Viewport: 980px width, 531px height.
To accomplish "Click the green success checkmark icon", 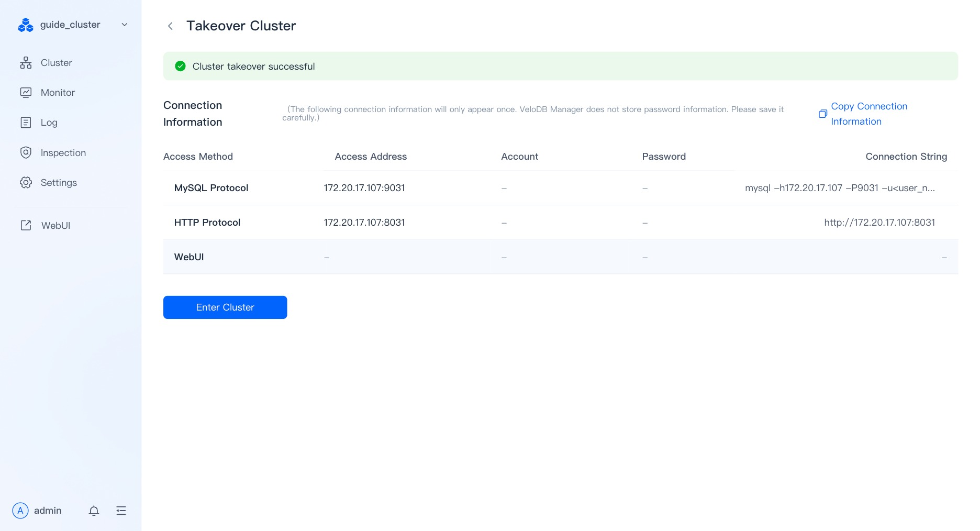I will click(180, 66).
